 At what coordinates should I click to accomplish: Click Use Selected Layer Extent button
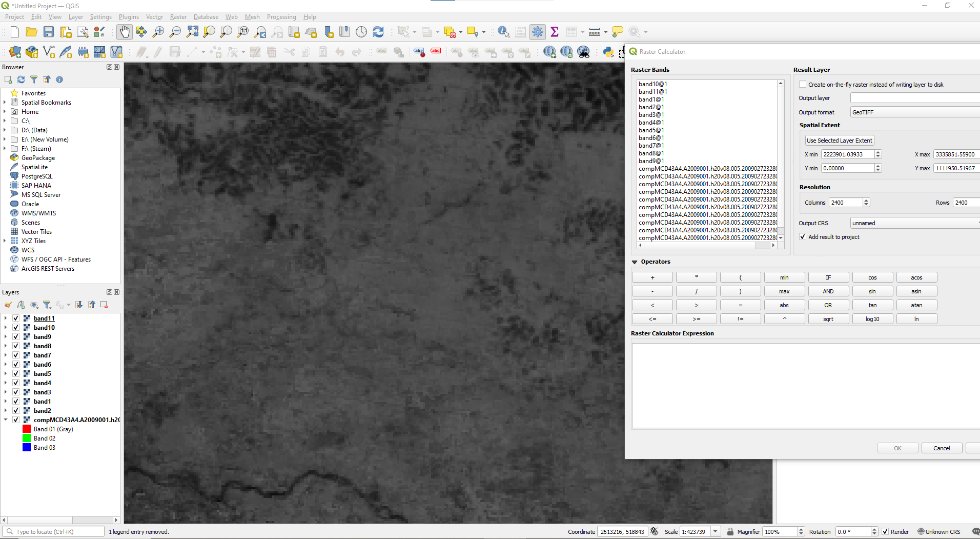point(839,141)
